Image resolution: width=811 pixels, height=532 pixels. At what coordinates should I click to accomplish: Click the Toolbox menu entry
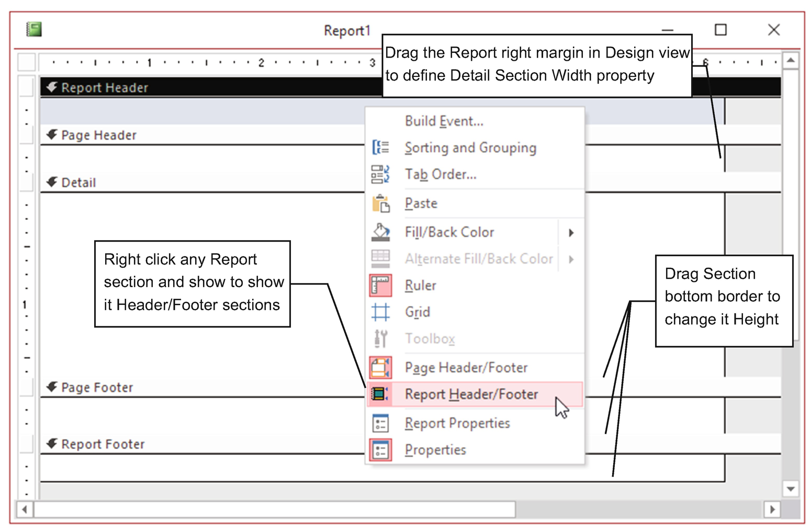(x=474, y=338)
